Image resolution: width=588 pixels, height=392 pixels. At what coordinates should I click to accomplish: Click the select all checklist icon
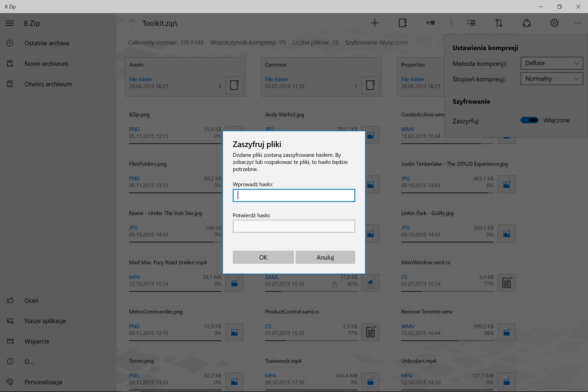471,23
